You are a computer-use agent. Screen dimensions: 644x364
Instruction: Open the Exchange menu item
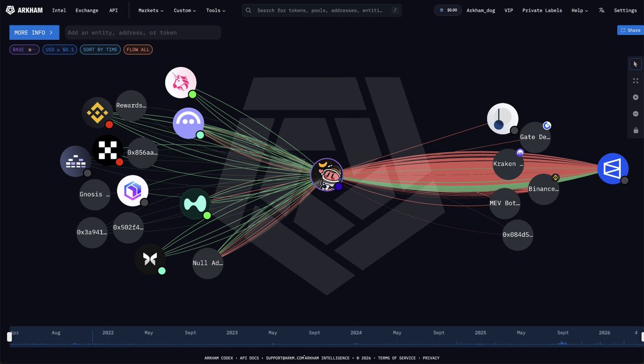(87, 10)
